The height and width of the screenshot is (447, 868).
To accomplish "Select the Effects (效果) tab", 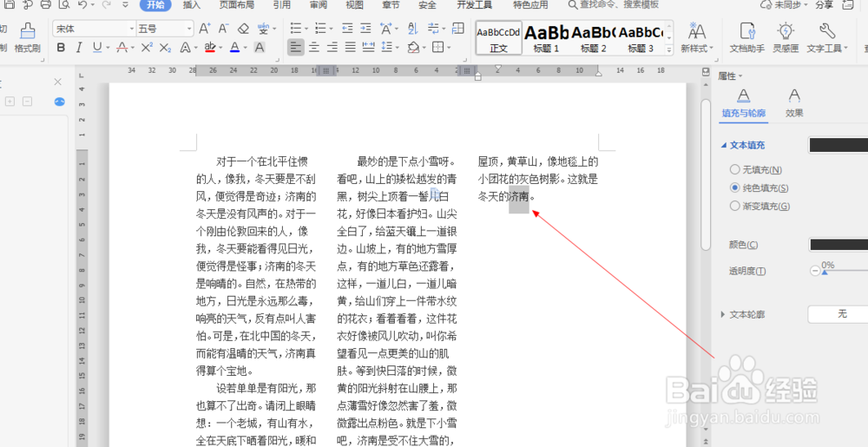I will [x=794, y=103].
